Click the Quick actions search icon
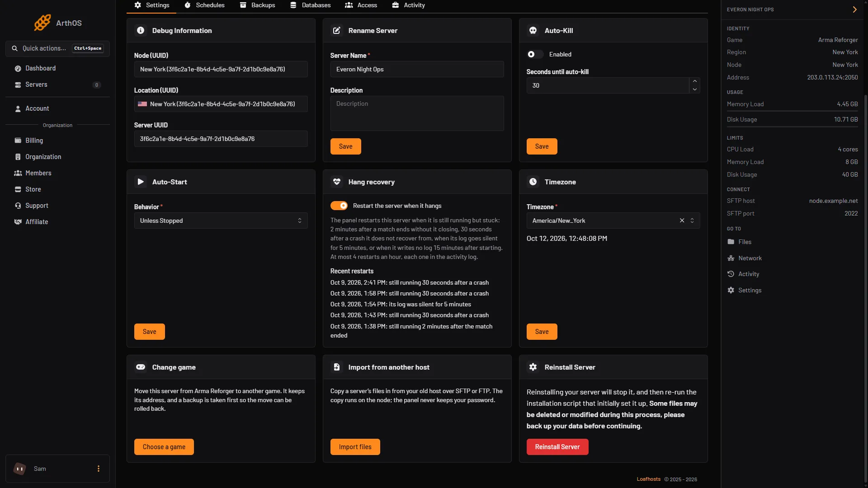Screen dimensions: 868x488 pyautogui.click(x=15, y=48)
